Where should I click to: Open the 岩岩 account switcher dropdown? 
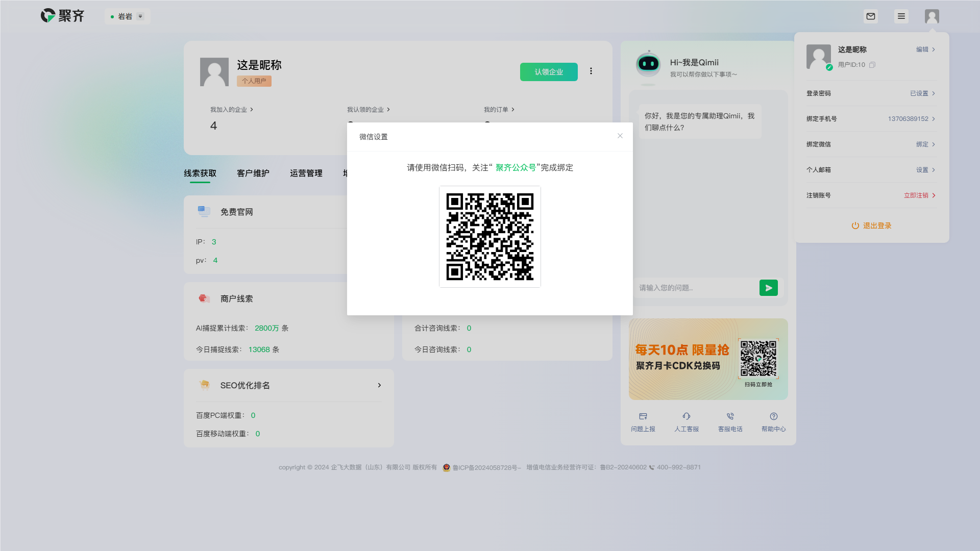[x=128, y=16]
